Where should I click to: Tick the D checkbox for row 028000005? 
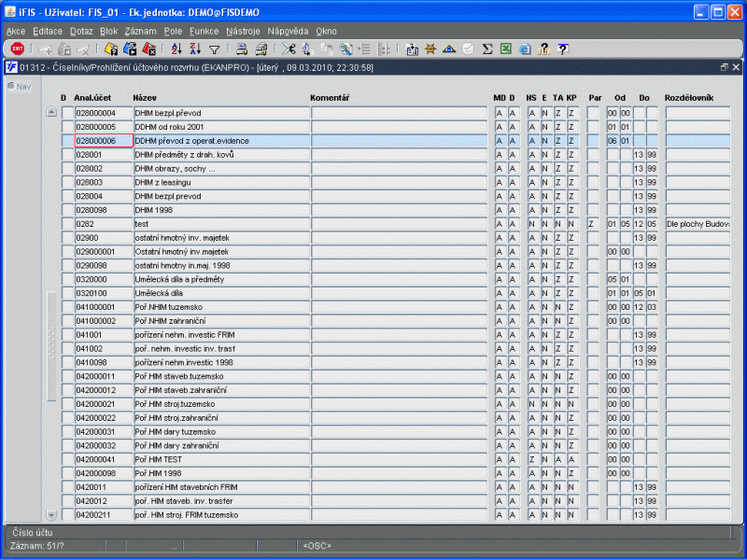click(x=67, y=127)
